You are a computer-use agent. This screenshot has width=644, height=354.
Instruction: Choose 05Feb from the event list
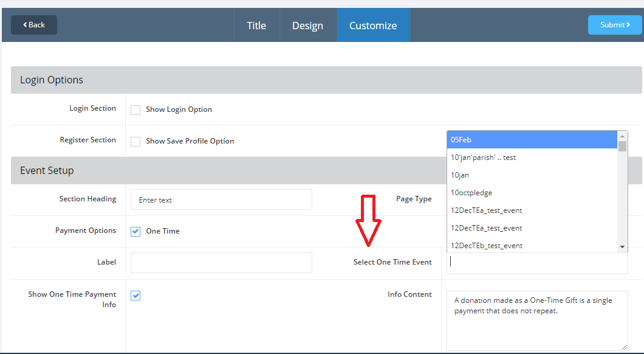point(532,140)
